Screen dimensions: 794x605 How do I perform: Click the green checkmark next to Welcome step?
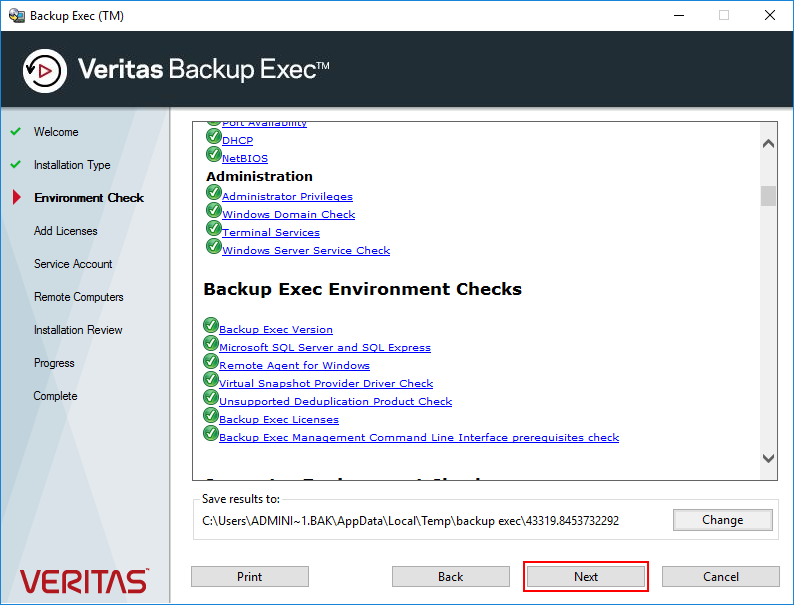pos(16,131)
